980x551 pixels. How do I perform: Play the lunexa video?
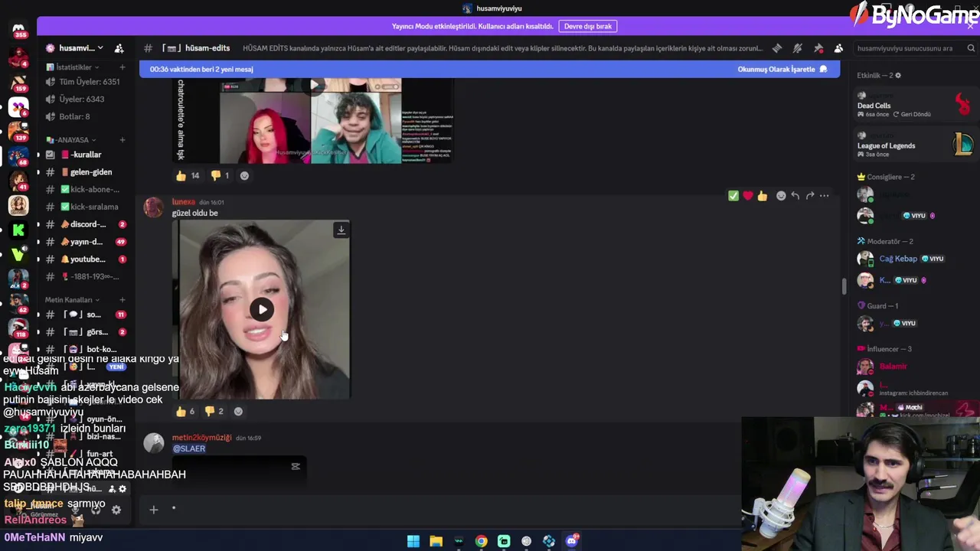pos(262,309)
